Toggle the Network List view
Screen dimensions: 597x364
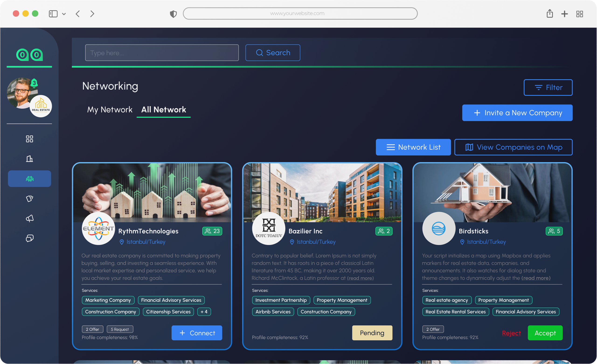413,147
